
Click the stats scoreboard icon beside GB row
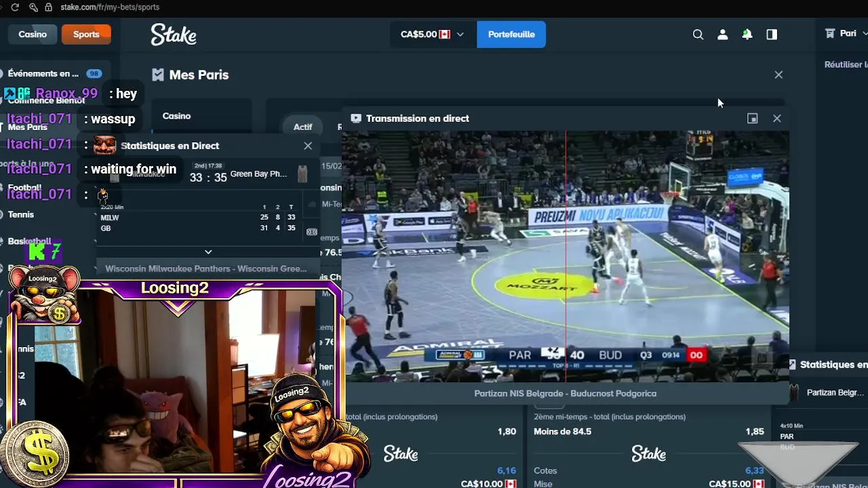(311, 232)
